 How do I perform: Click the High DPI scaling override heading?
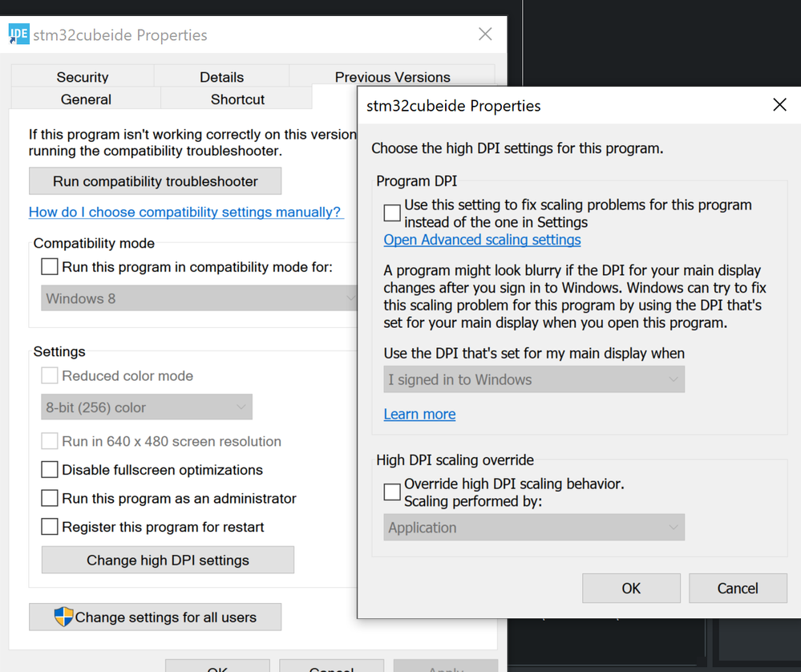(x=455, y=460)
